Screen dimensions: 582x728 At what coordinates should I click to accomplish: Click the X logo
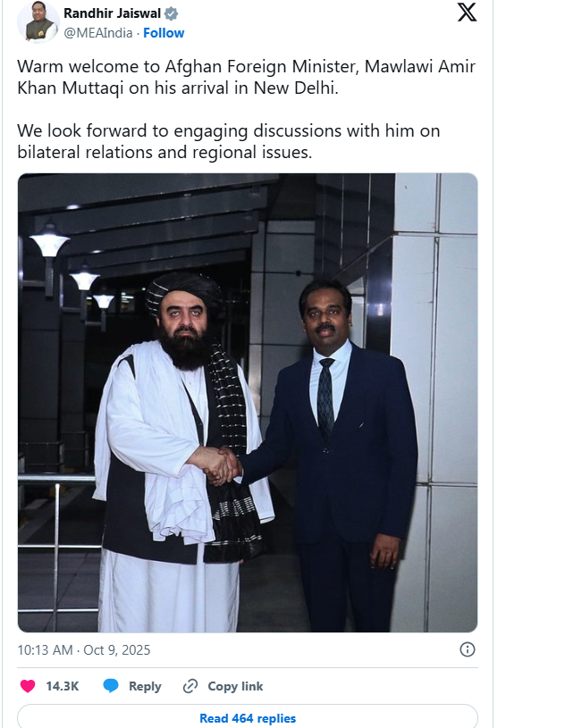coord(467,13)
